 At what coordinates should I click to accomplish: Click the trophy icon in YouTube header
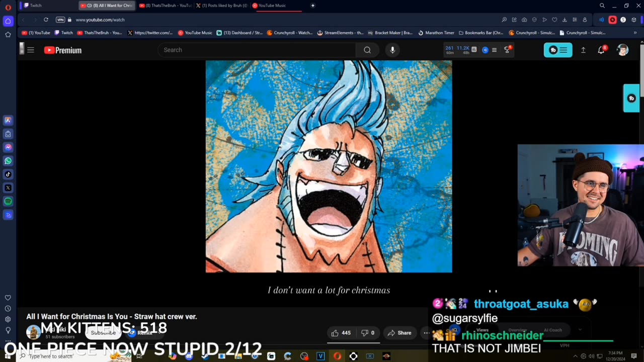507,50
